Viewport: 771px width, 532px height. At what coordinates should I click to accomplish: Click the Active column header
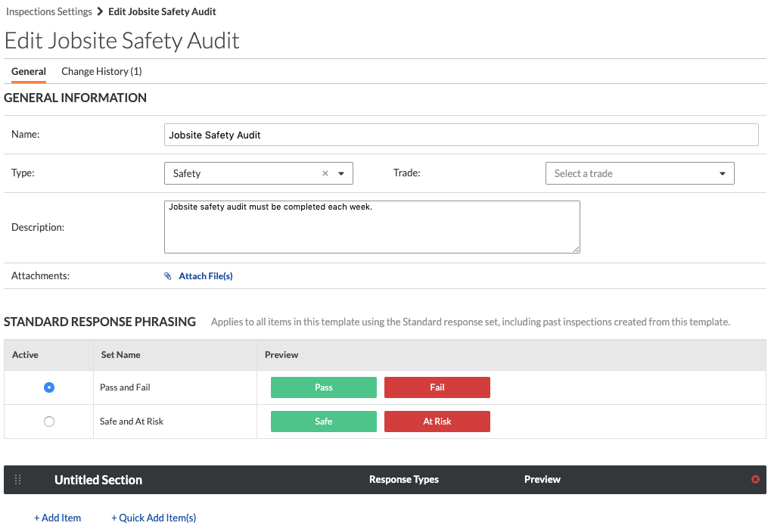pos(25,354)
